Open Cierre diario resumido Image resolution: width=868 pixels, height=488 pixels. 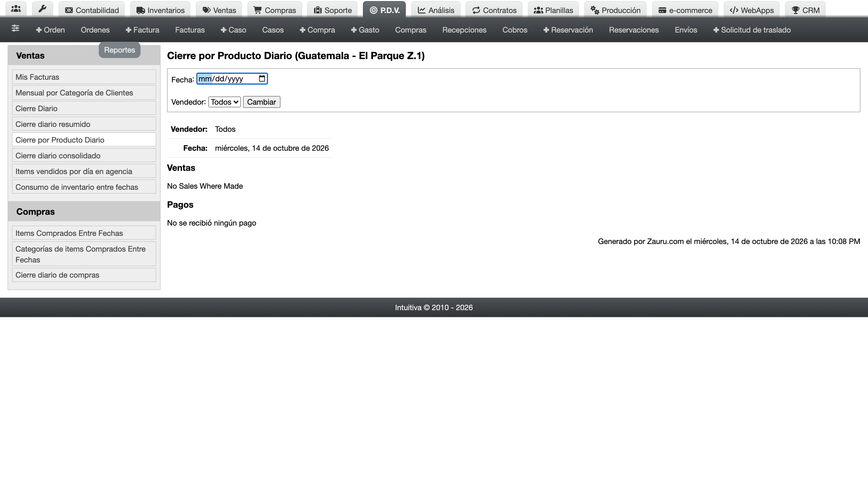(84, 124)
